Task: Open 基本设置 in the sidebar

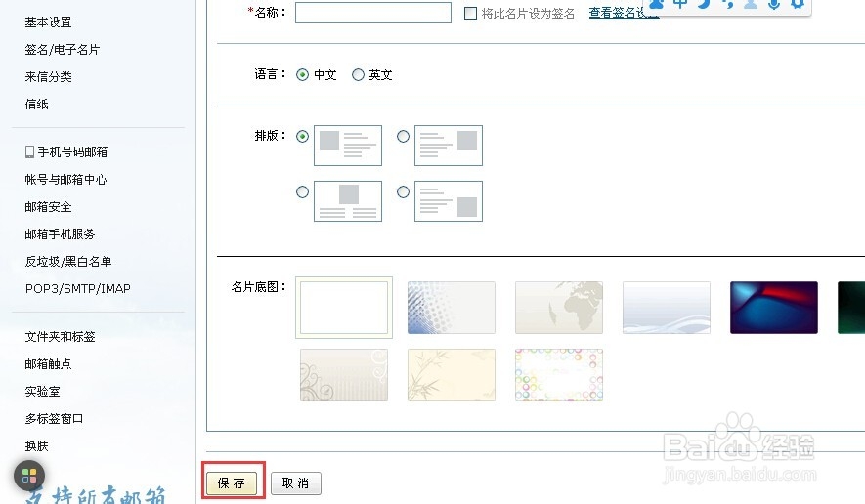Action: 49,22
